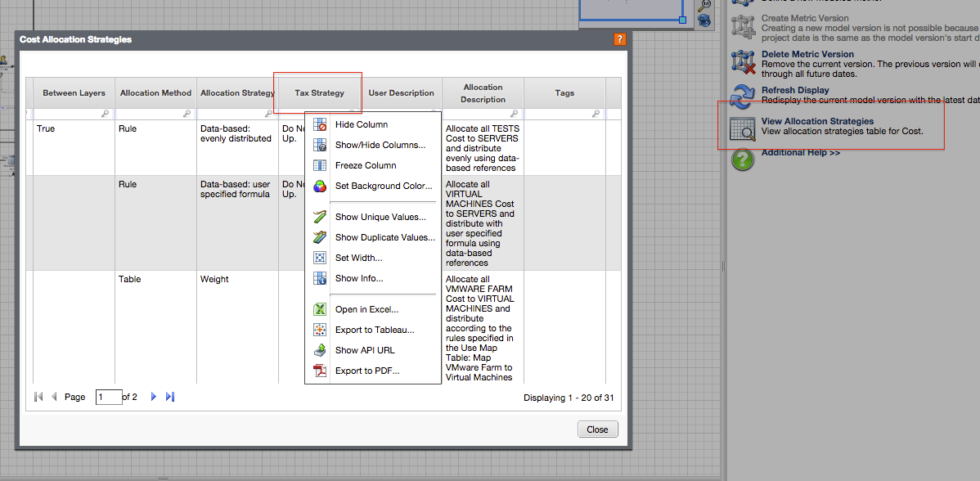Select the "Data-based: user specified formula" cell
The image size is (980, 481).
tap(237, 223)
